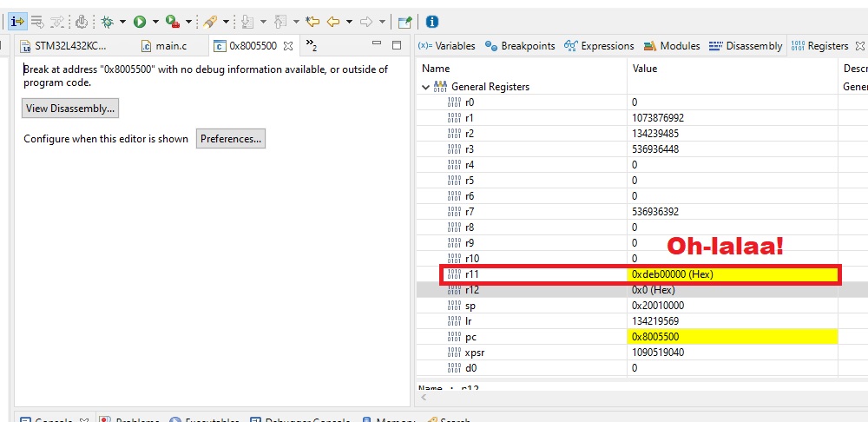
Task: Toggle Instruction Stepping Mode in toolbar
Action: click(x=17, y=22)
